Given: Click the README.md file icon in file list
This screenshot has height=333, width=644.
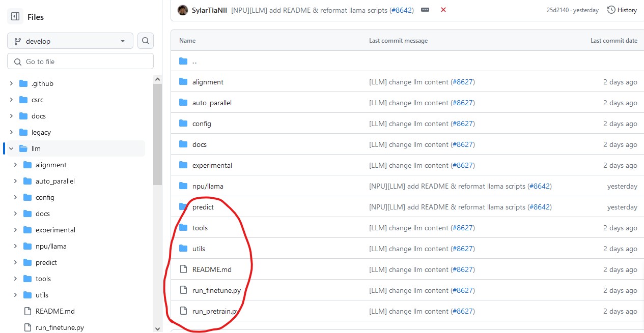Looking at the screenshot, I should (x=183, y=269).
